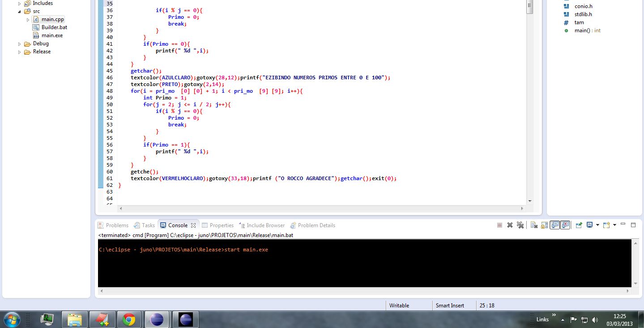
Task: Open the Include Browser tab
Action: click(262, 225)
